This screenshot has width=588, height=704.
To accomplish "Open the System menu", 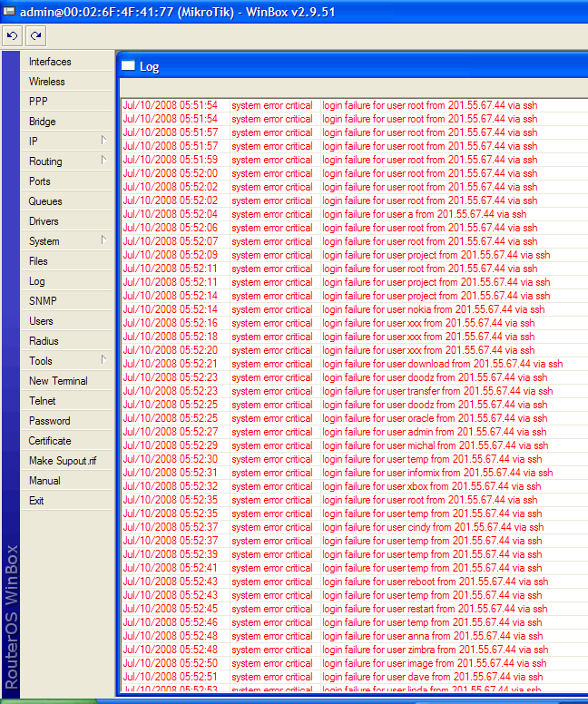I will click(x=67, y=241).
